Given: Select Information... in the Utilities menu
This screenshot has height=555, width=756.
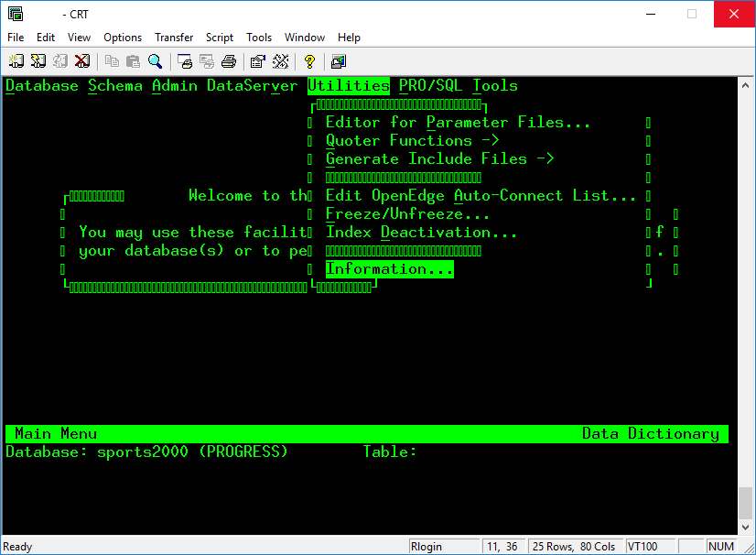Looking at the screenshot, I should pyautogui.click(x=389, y=269).
